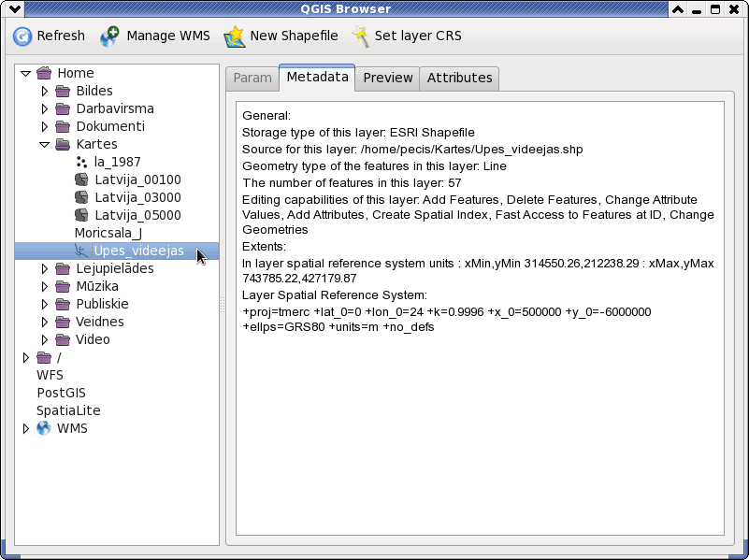Click the Set layer CRS wand icon
The width and height of the screenshot is (749, 560).
click(x=361, y=36)
